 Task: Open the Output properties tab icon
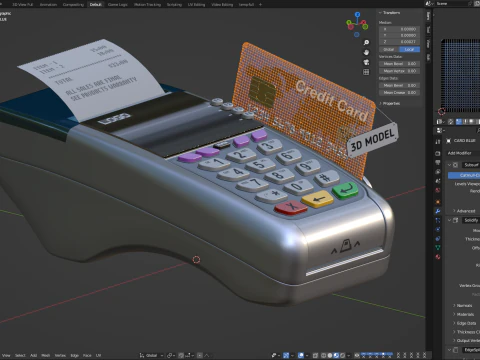tap(438, 162)
